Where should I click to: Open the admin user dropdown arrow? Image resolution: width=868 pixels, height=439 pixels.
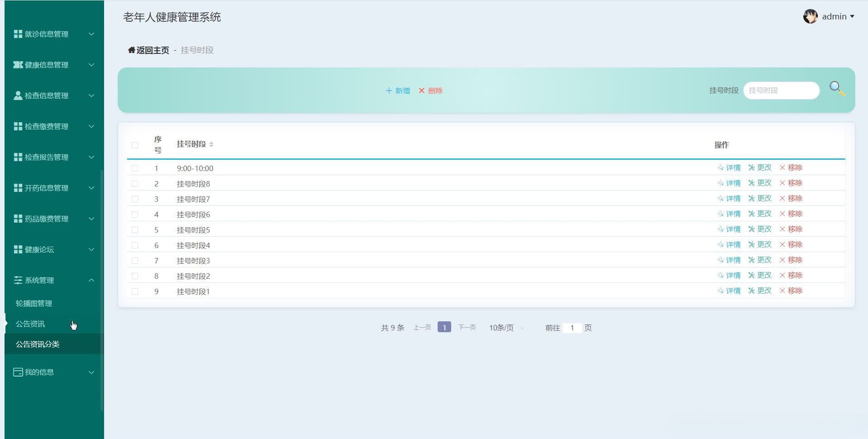[852, 17]
